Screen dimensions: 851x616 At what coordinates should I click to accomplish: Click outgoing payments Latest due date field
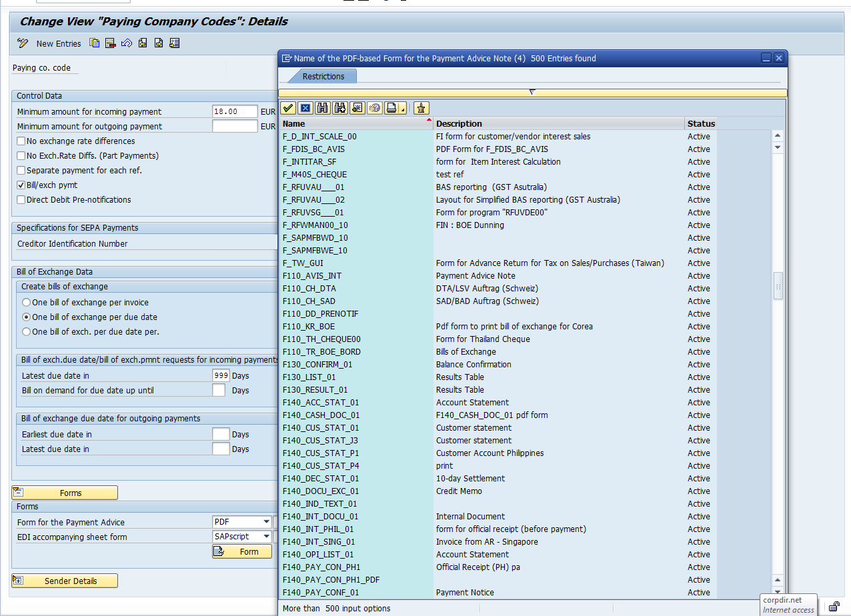point(221,449)
